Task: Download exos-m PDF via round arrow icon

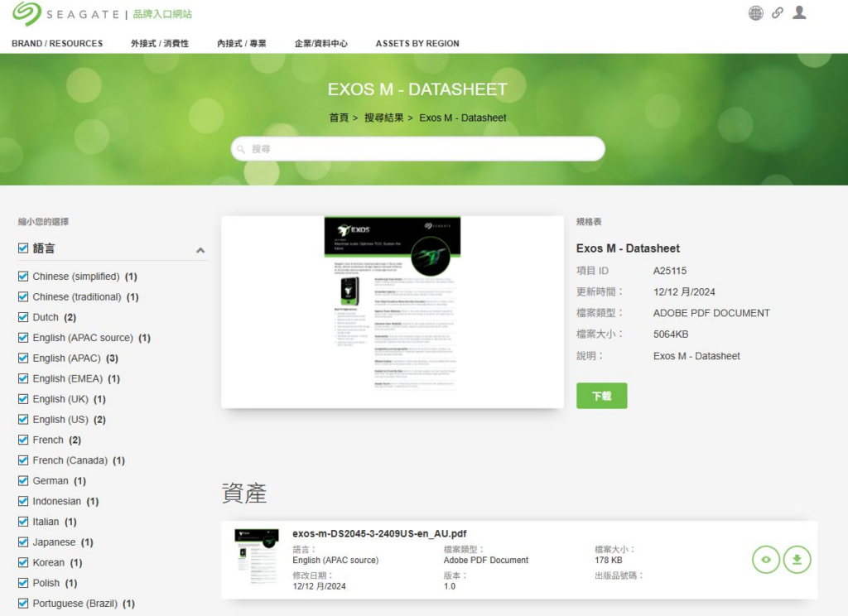Action: [797, 559]
